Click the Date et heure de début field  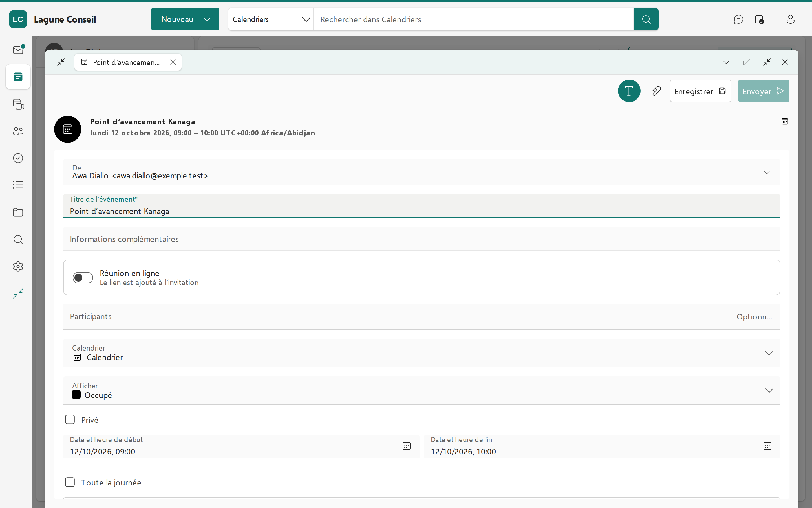[x=241, y=446]
